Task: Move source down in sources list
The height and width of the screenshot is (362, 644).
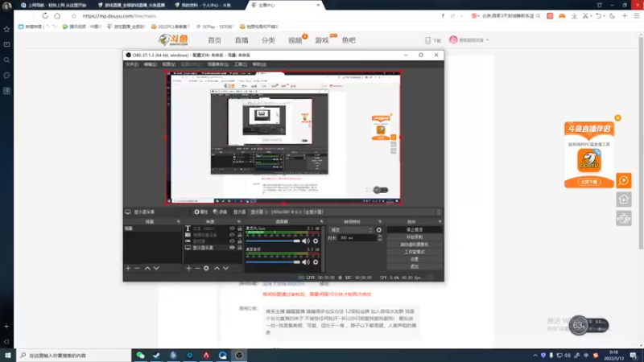Action: click(x=226, y=268)
